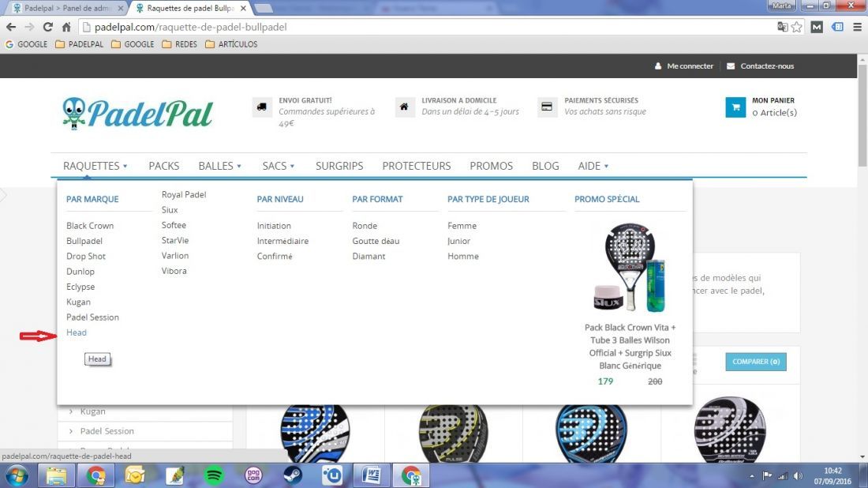The height and width of the screenshot is (488, 868).
Task: Select Bullpadel brand link
Action: [84, 241]
